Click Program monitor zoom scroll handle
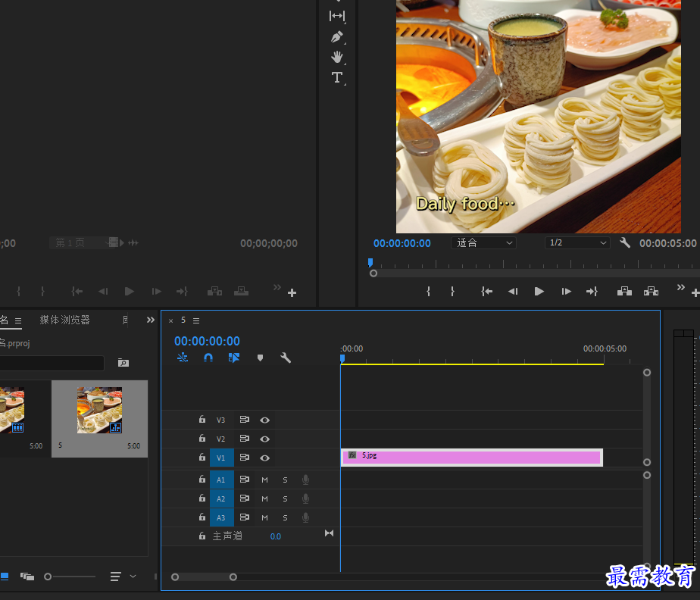The height and width of the screenshot is (600, 700). pyautogui.click(x=373, y=273)
